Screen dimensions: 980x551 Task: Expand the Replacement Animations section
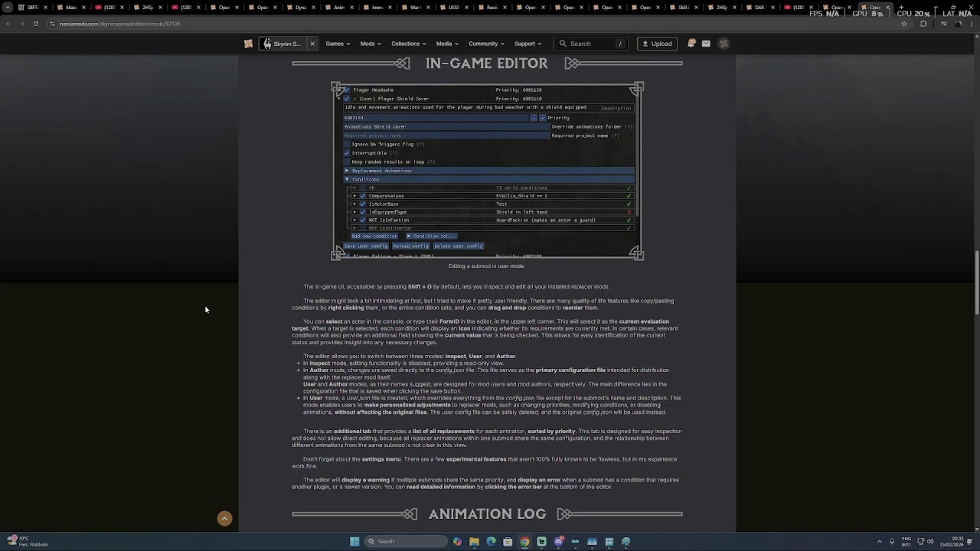click(x=488, y=171)
